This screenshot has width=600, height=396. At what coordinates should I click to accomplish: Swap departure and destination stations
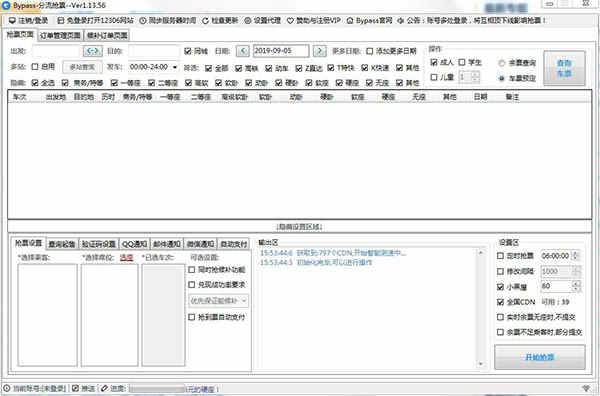[93, 51]
